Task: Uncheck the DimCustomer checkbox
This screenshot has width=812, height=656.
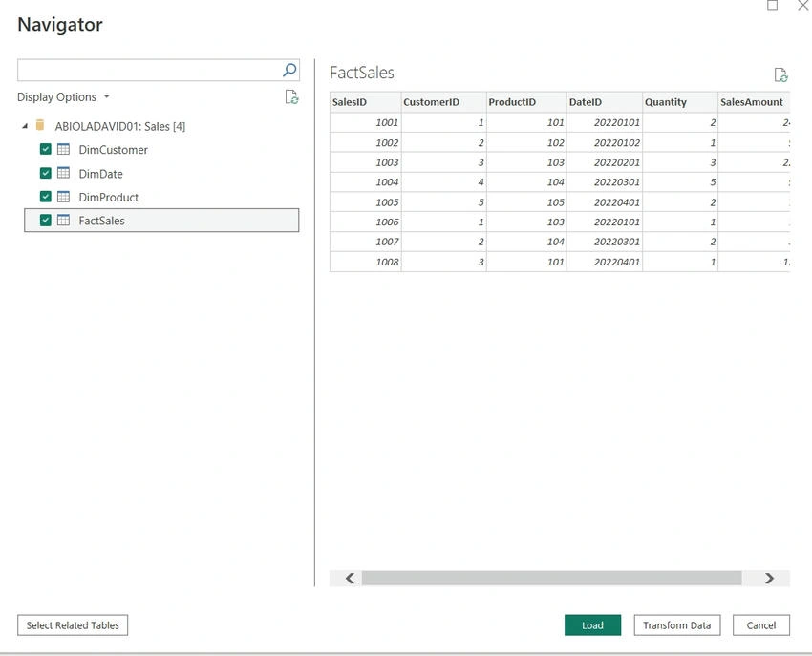Action: tap(46, 150)
